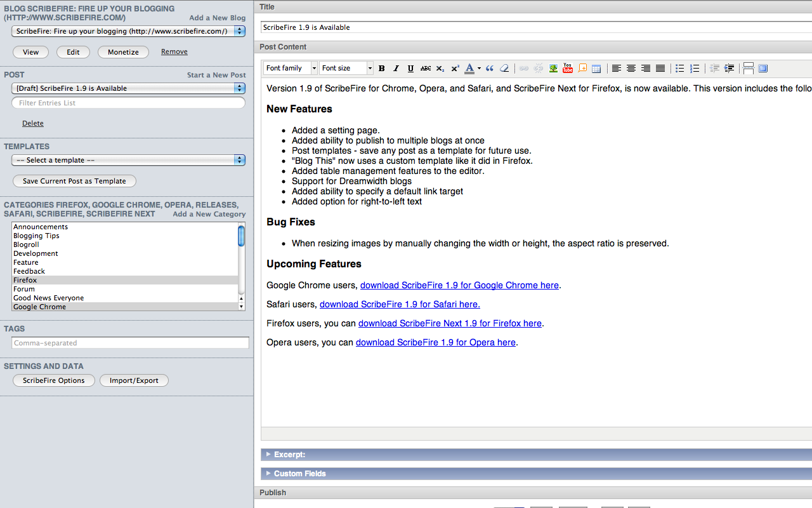The width and height of the screenshot is (812, 508).
Task: Select the Announcements category
Action: point(125,227)
